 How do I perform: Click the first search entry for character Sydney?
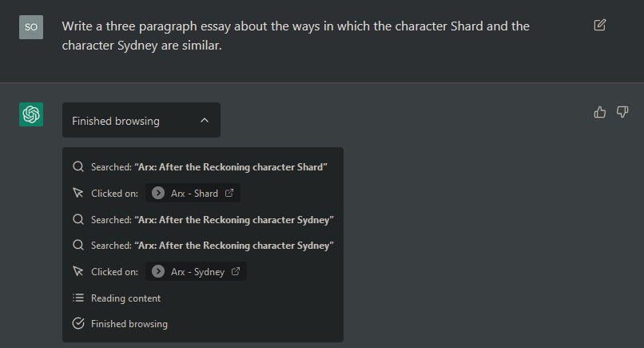tap(212, 219)
